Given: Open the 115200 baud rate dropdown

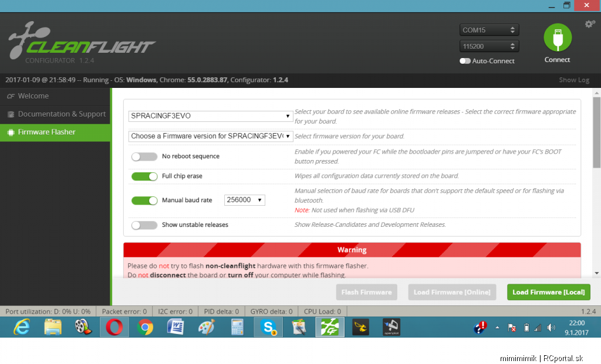Looking at the screenshot, I should pyautogui.click(x=489, y=46).
